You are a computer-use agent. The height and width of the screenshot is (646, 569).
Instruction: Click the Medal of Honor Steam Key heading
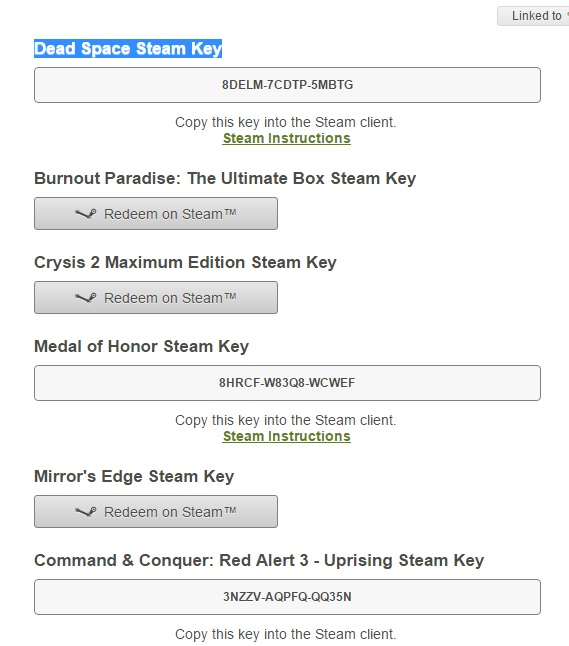141,346
